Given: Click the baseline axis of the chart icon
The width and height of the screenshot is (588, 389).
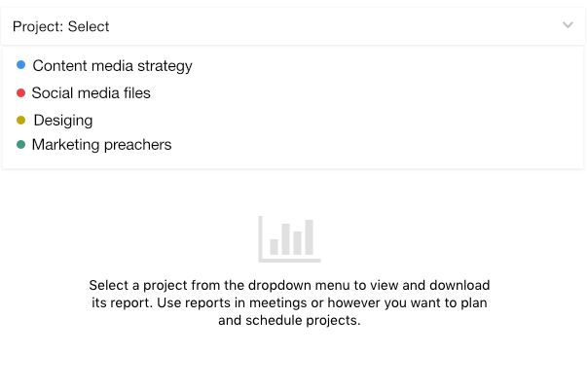Looking at the screenshot, I should [289, 261].
